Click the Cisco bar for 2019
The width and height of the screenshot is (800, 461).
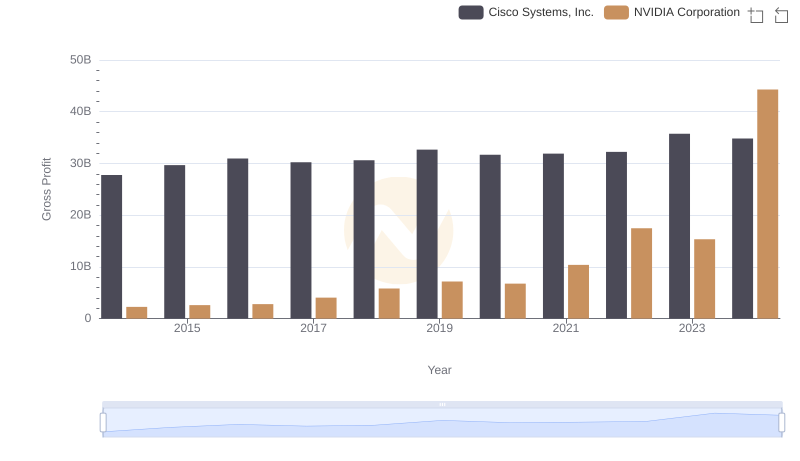(427, 234)
